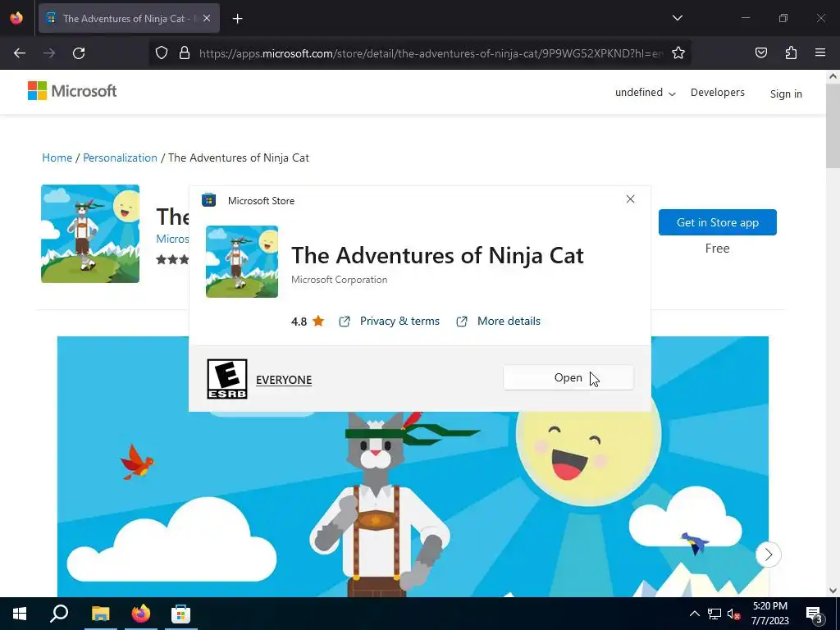840x630 pixels.
Task: Open the Developers link in the header
Action: (x=717, y=93)
